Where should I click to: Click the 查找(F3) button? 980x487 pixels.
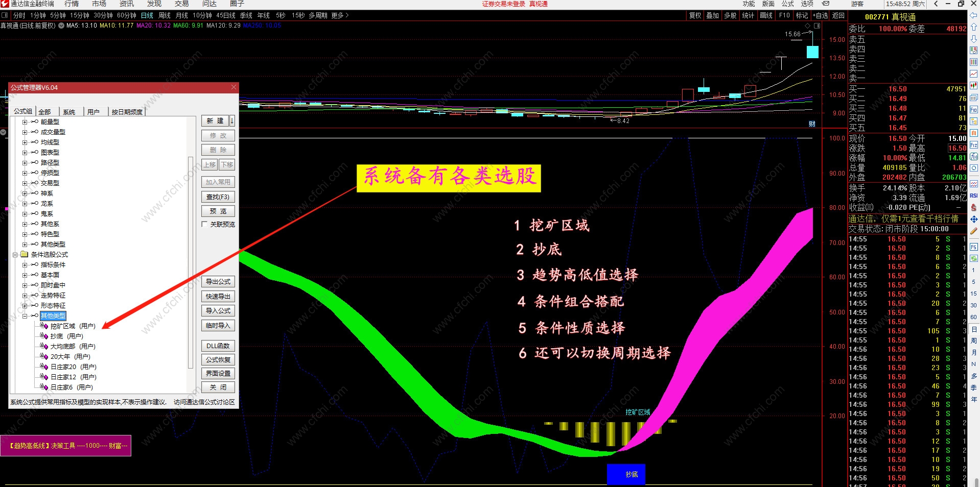point(218,197)
